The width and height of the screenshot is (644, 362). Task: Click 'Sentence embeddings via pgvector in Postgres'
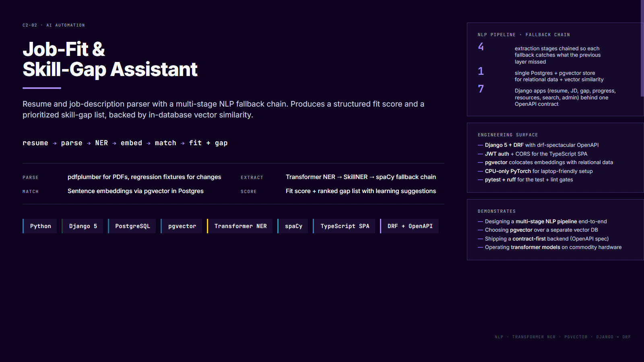(x=135, y=191)
